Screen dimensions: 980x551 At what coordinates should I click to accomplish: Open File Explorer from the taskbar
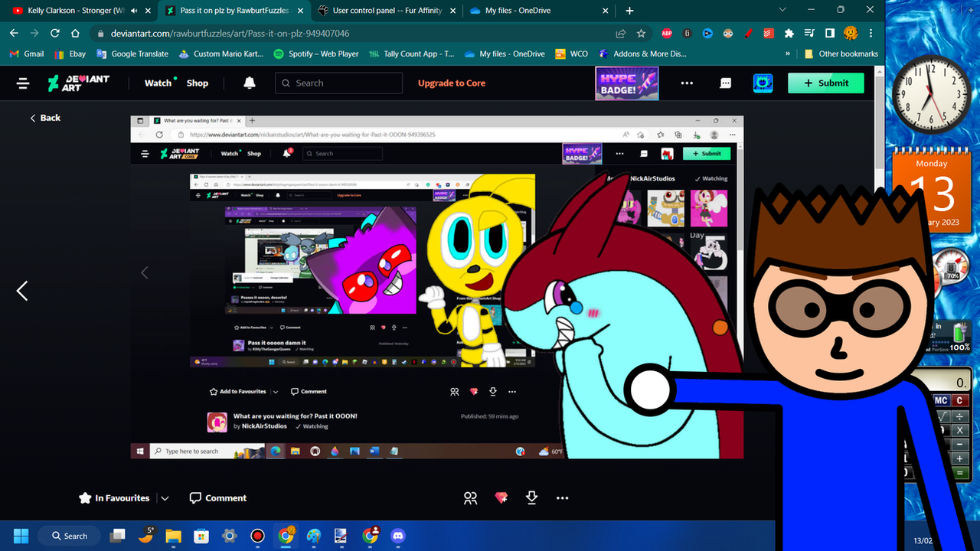click(x=173, y=536)
